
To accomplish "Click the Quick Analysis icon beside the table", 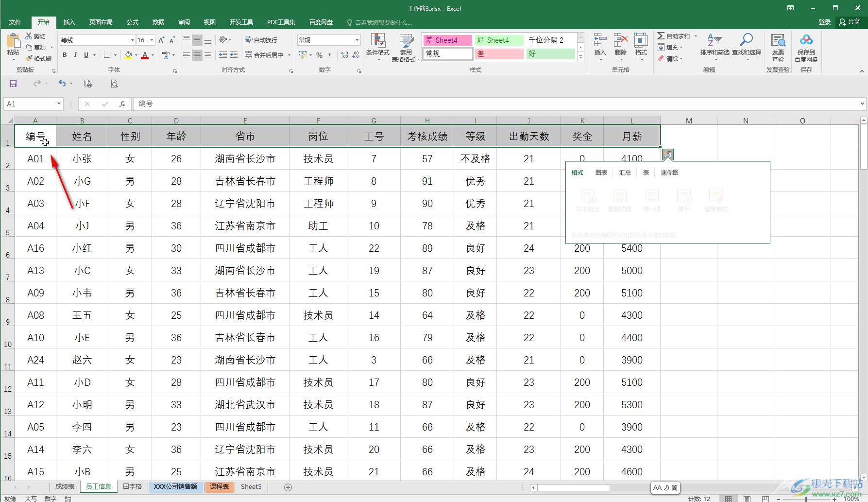I will click(668, 155).
